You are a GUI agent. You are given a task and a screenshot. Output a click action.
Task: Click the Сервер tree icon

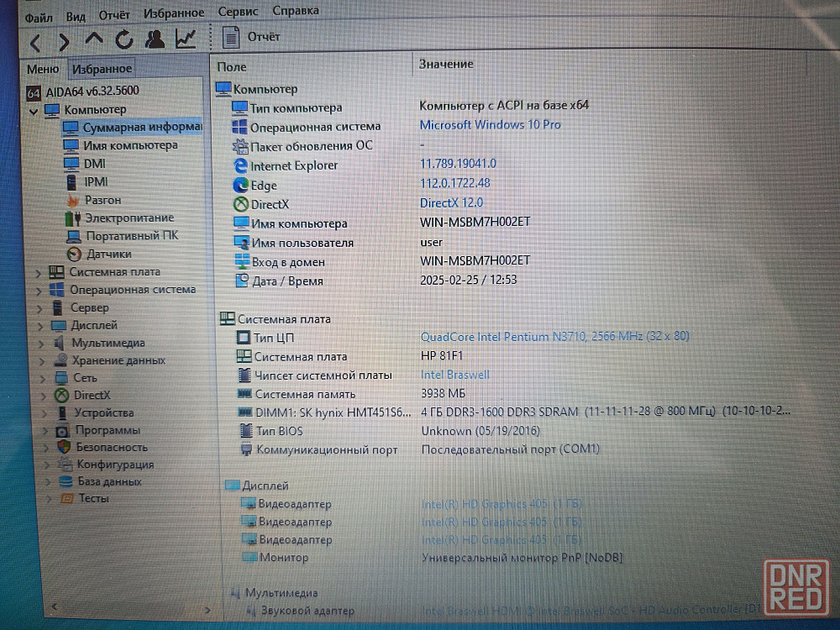[x=57, y=308]
